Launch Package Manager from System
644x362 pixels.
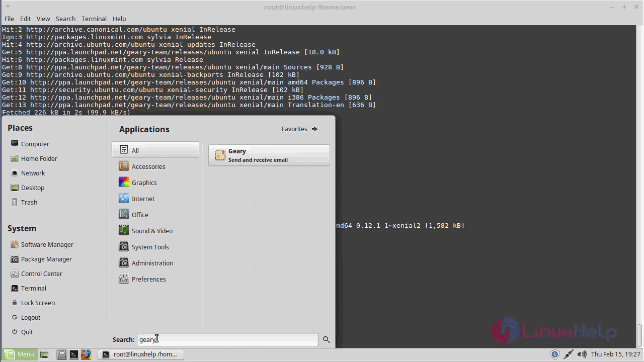[x=41, y=259]
